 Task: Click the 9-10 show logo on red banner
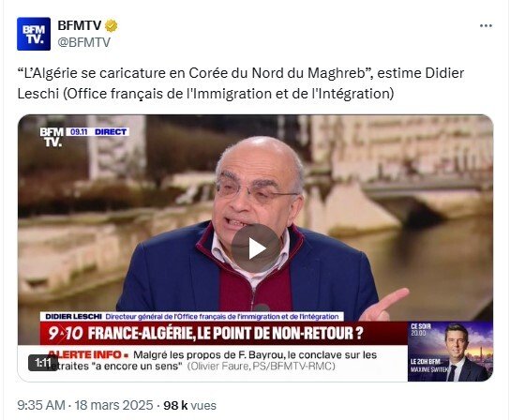pos(65,333)
